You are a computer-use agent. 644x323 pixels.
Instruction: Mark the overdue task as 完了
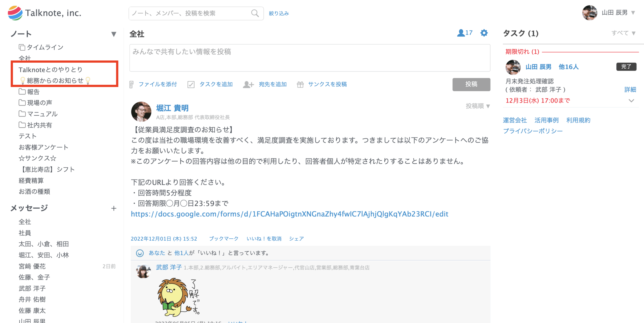tap(626, 66)
